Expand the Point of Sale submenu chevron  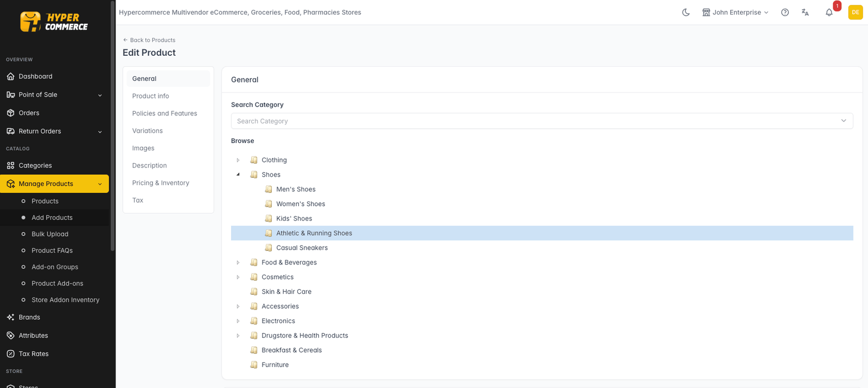pos(100,95)
